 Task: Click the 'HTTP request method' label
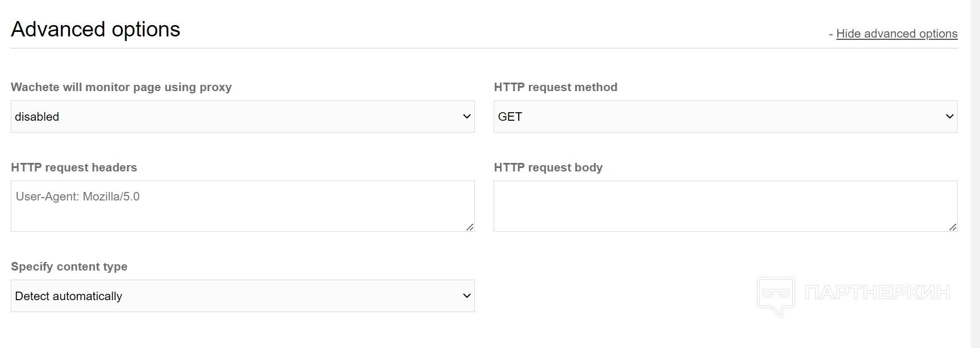coord(556,87)
